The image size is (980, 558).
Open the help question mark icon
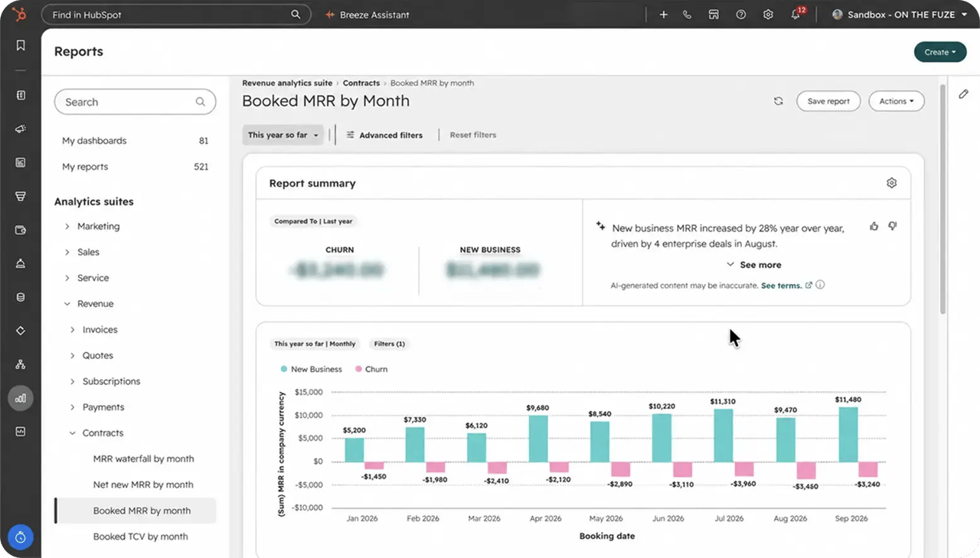[740, 15]
